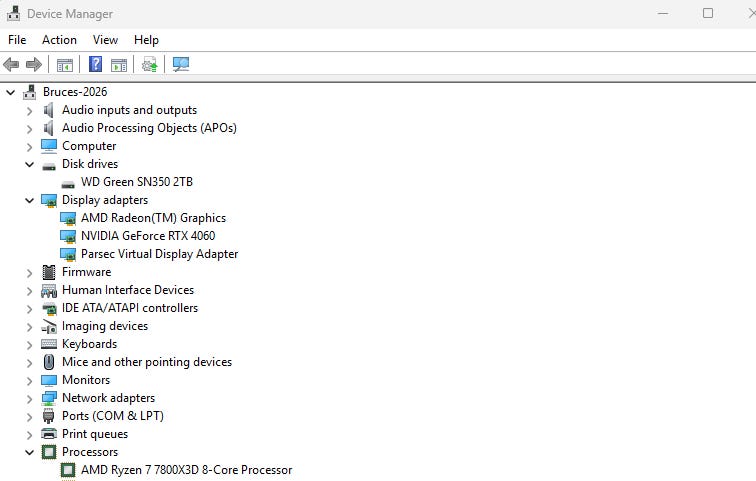Click the Disk drives category icon
Viewport: 756px width, 481px height.
[x=49, y=166]
